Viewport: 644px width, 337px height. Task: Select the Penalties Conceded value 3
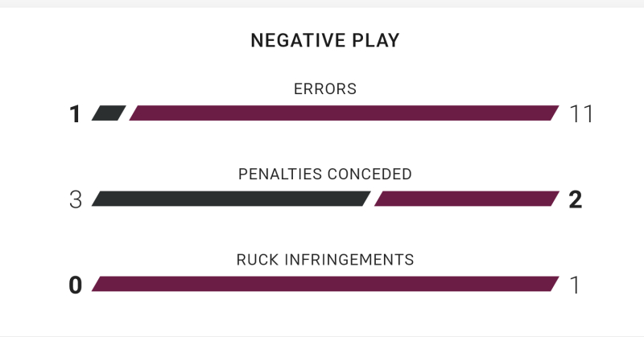coord(76,200)
